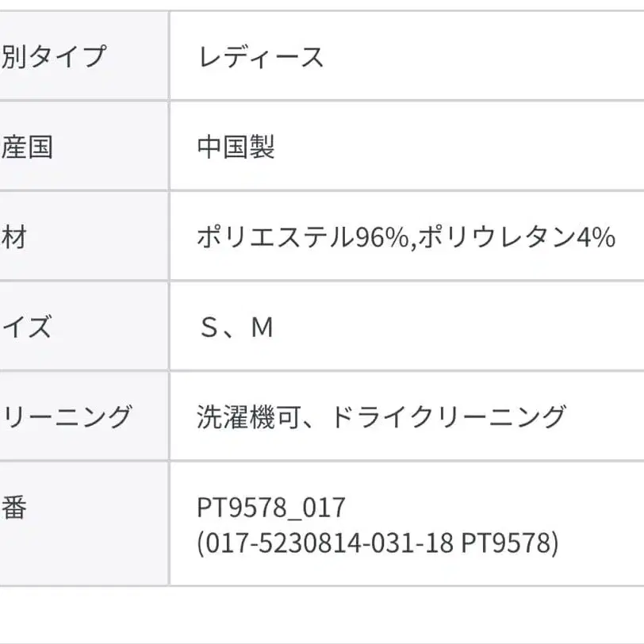Click the 材 label cell

(14, 237)
